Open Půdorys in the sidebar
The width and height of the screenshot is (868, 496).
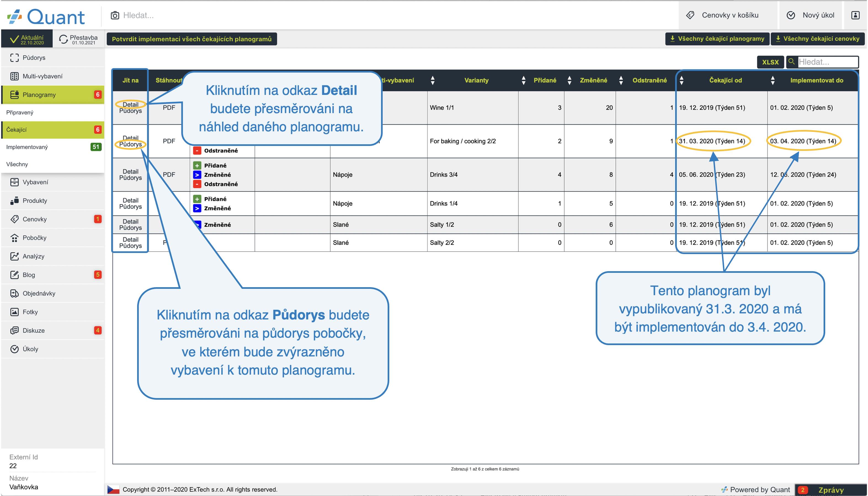34,58
